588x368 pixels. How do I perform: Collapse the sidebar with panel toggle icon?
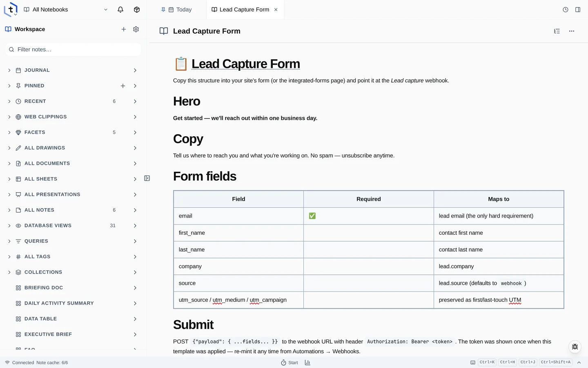pyautogui.click(x=147, y=178)
